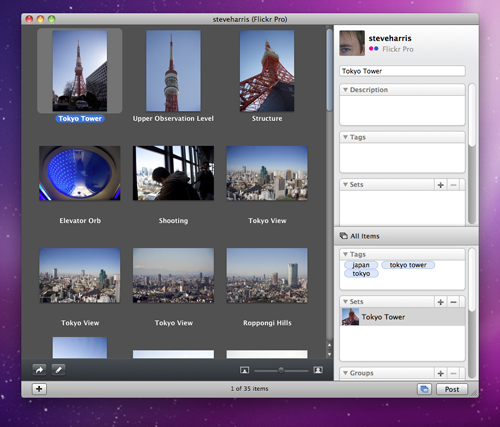Select the Tokyo Tower set row
Viewport: 500px width, 427px height.
(x=402, y=317)
